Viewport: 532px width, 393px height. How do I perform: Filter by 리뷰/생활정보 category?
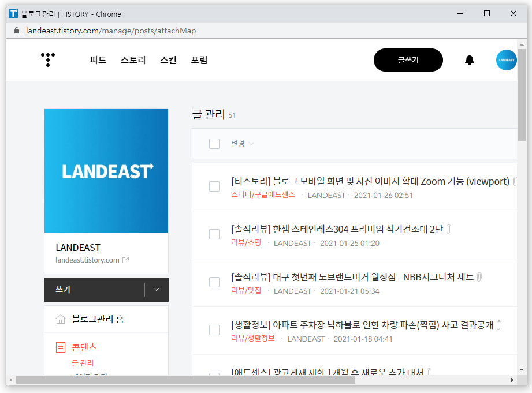pos(253,338)
